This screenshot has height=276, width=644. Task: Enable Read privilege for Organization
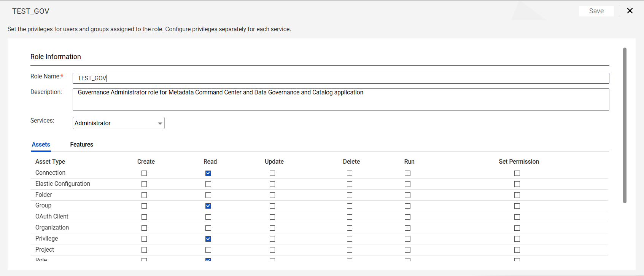(x=208, y=228)
